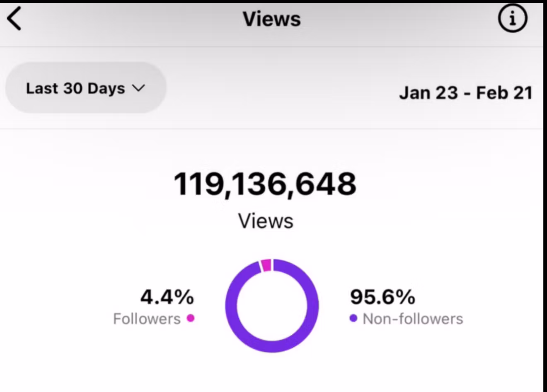The height and width of the screenshot is (392, 547).
Task: Open the Last 30 Days filter
Action: pyautogui.click(x=75, y=88)
